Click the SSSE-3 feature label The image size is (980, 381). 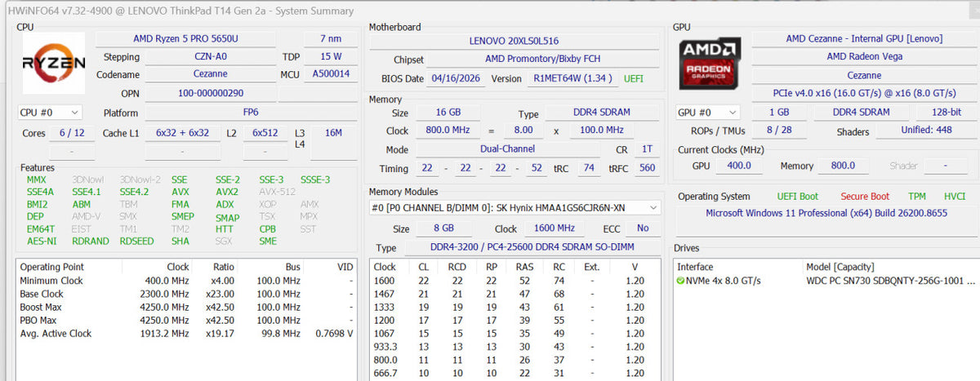coord(315,180)
